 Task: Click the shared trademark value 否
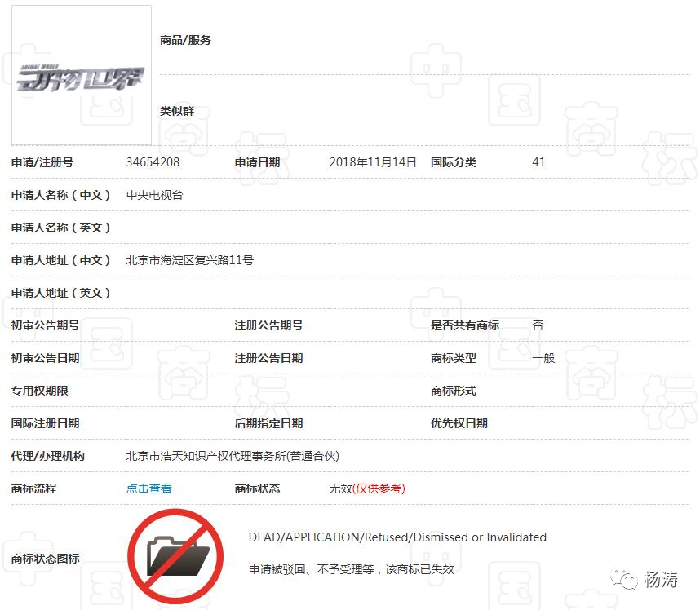coord(538,325)
